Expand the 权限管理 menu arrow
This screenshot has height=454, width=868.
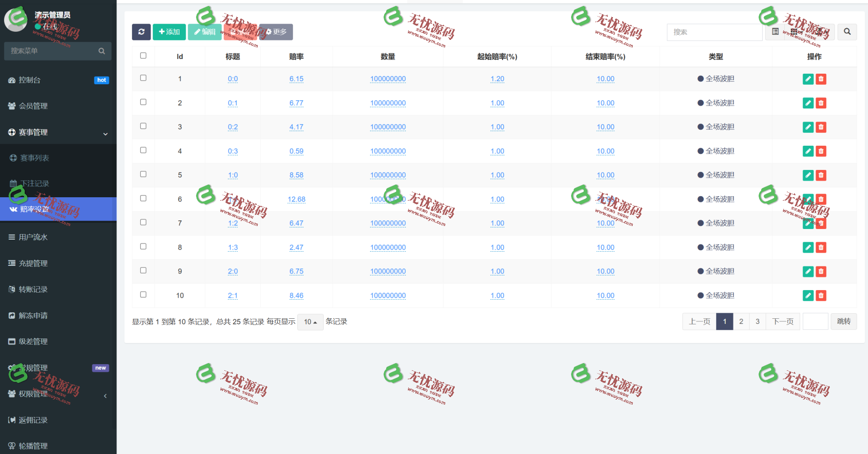click(x=105, y=395)
